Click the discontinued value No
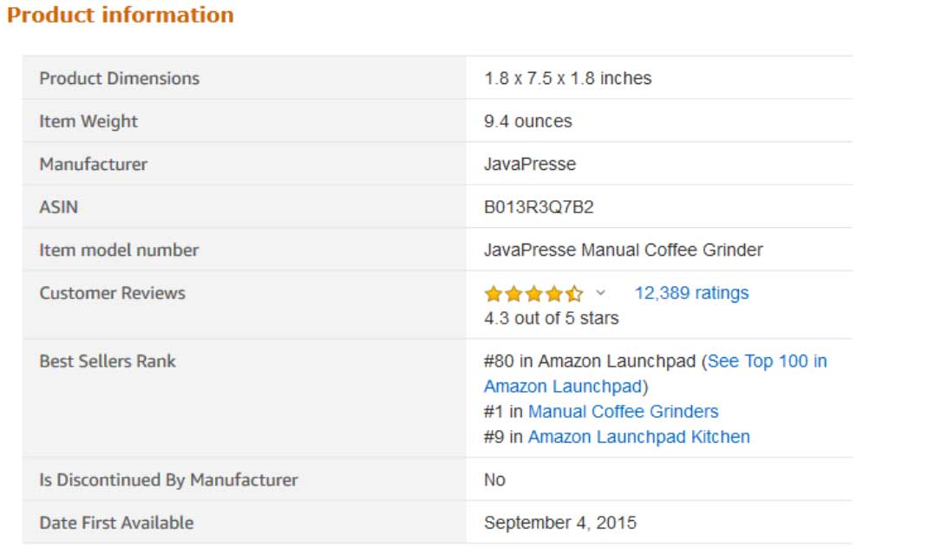948x560 pixels. pyautogui.click(x=494, y=480)
